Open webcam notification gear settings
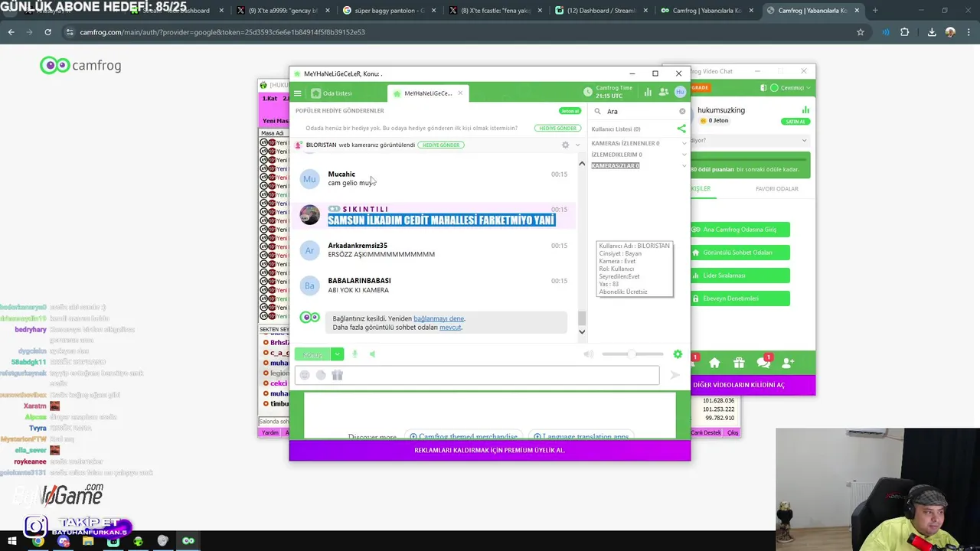 [x=566, y=145]
